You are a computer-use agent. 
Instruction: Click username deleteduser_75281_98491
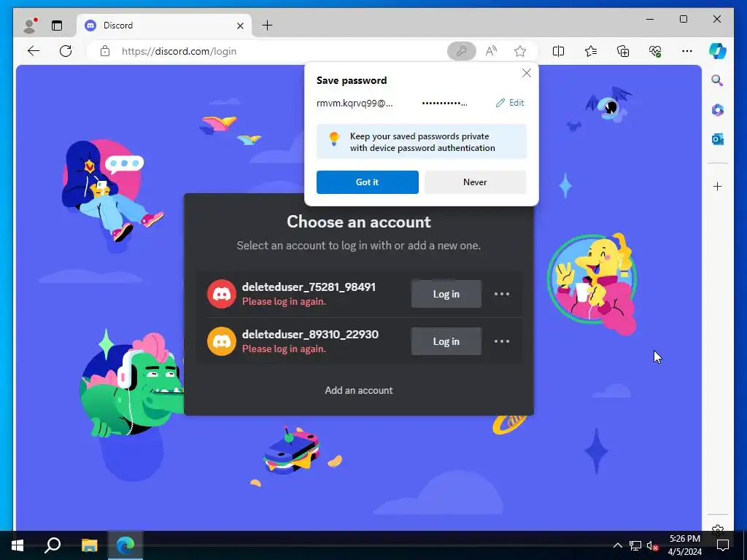click(309, 287)
